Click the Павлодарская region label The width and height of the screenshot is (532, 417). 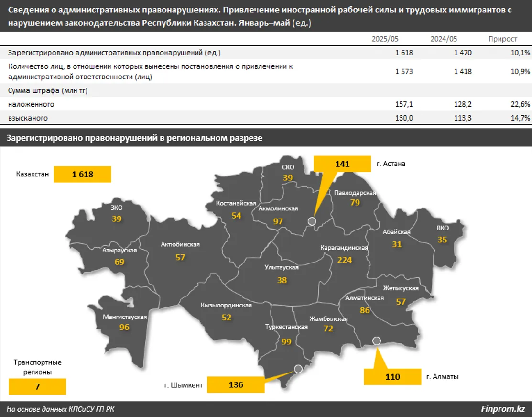coord(355,193)
